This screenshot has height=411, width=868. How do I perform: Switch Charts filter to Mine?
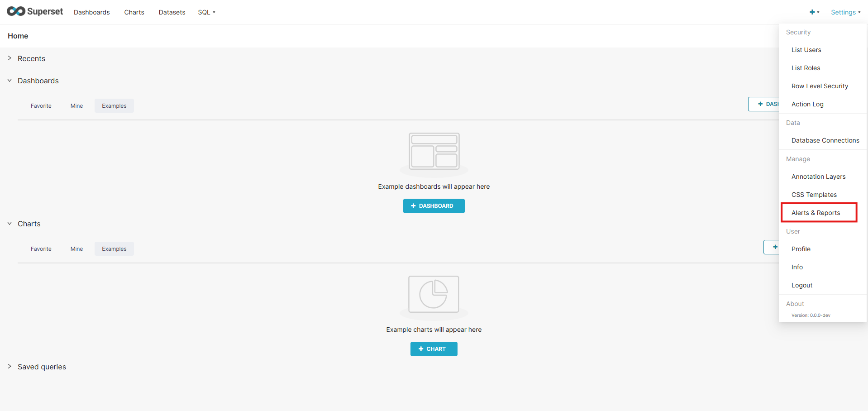(76, 249)
